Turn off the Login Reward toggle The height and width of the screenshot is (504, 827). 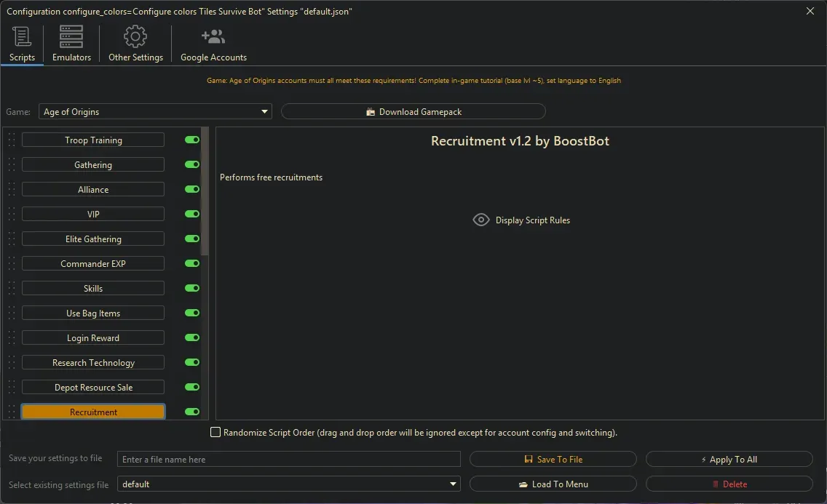coord(191,337)
